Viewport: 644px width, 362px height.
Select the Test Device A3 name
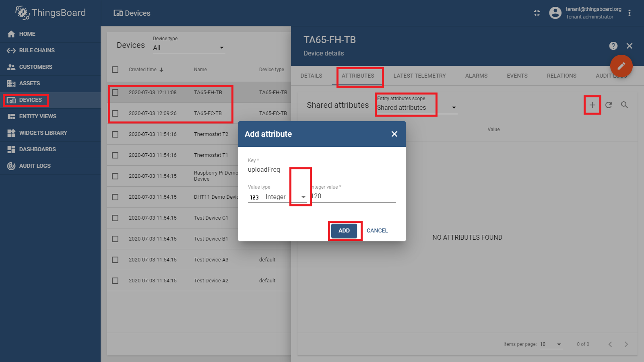pos(211,260)
